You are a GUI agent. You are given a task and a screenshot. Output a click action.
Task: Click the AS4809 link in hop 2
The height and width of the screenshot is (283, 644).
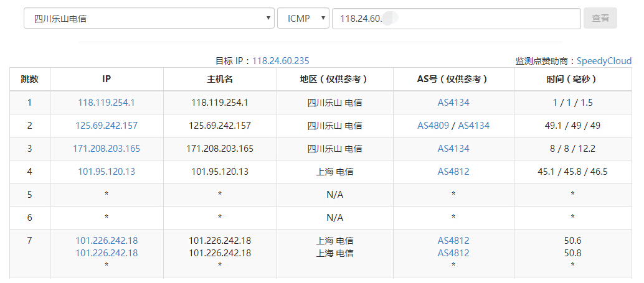[433, 126]
